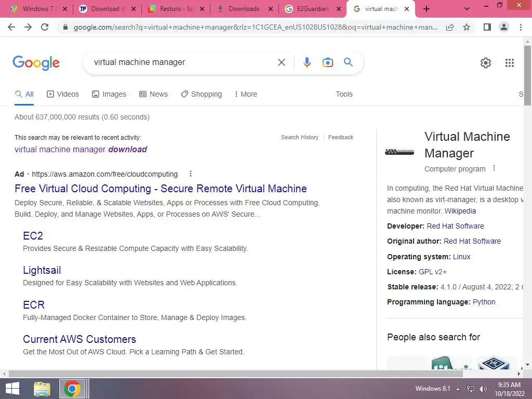The width and height of the screenshot is (532, 399).
Task: Click the Python programming language link
Action: pos(484,302)
